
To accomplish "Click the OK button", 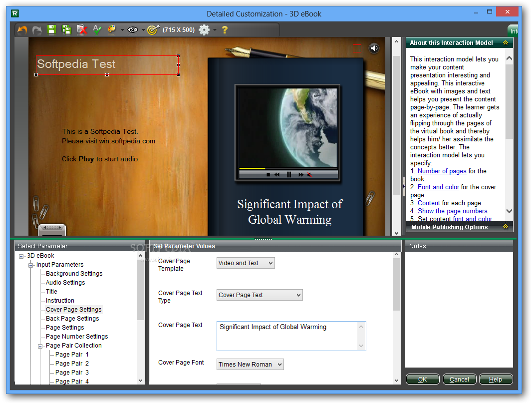I will 422,379.
